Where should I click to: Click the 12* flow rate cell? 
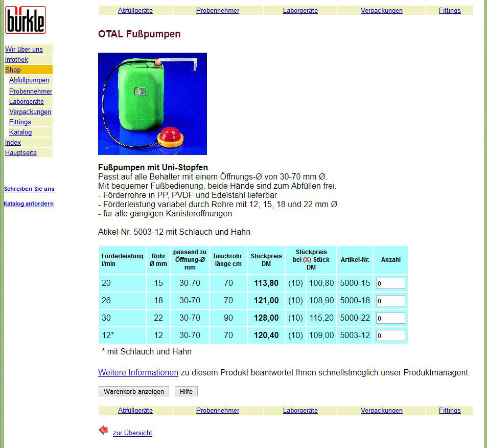[x=122, y=335]
